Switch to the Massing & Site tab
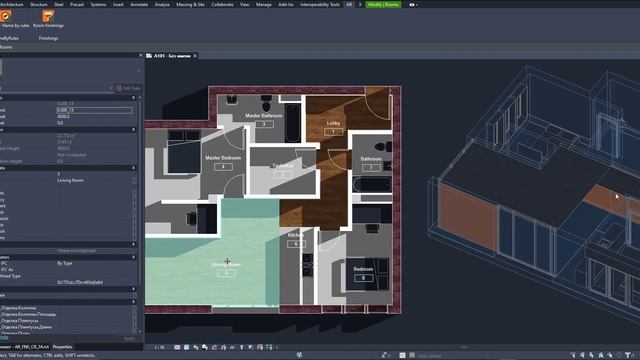The image size is (640, 360). click(190, 4)
